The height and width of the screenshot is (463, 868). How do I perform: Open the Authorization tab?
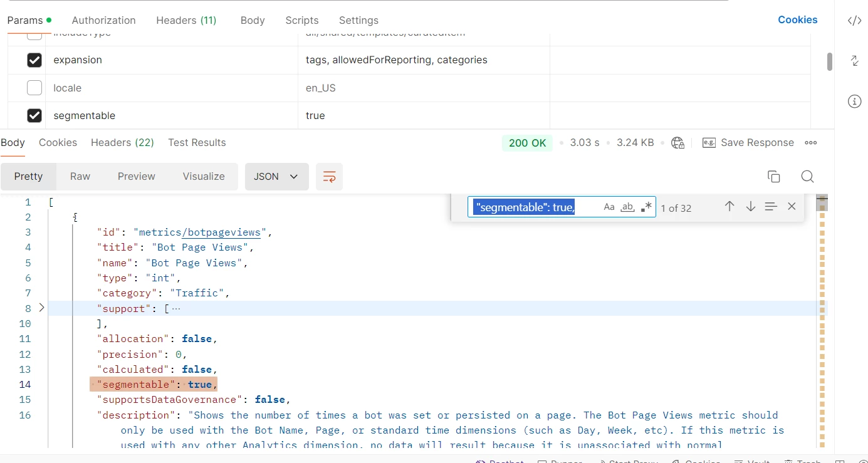point(103,20)
